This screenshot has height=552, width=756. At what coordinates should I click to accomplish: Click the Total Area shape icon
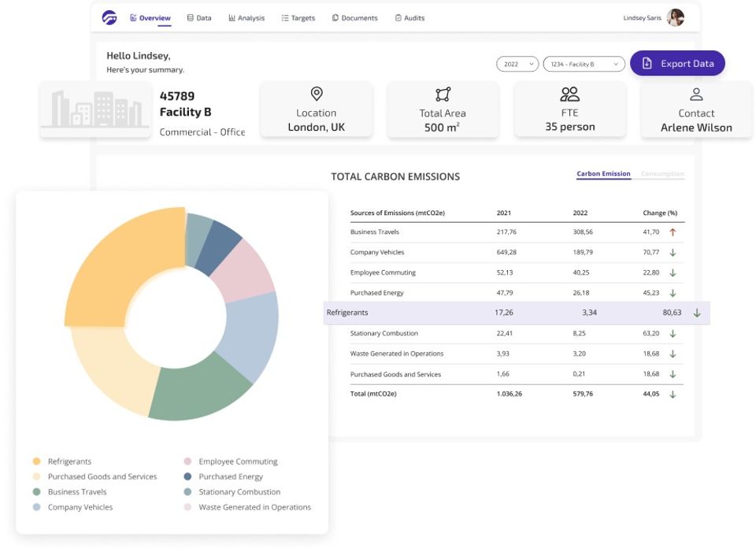pyautogui.click(x=443, y=94)
